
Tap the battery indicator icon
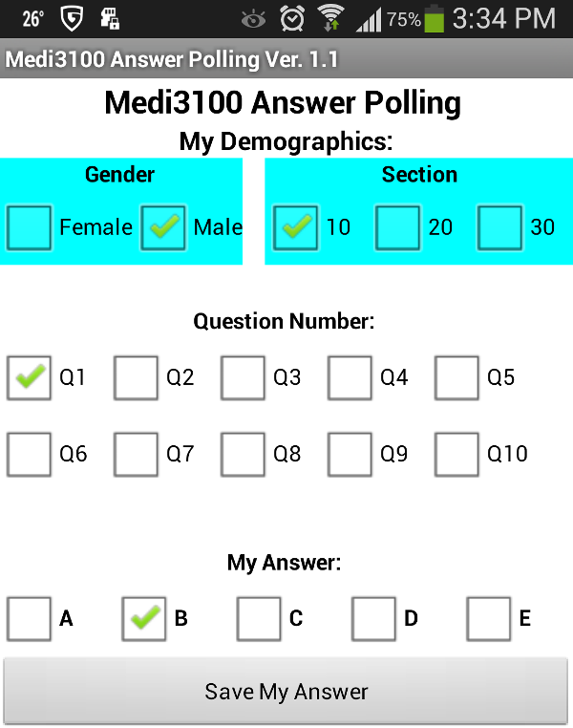tap(434, 18)
